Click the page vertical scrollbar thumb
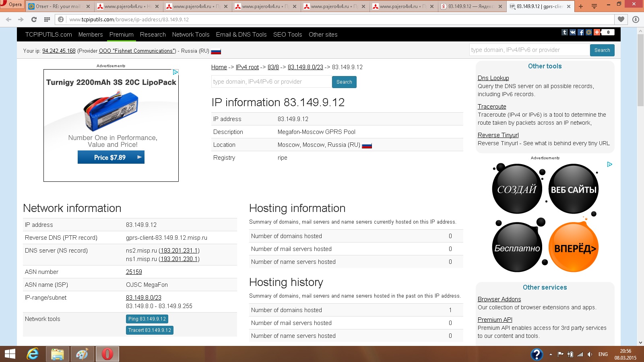The image size is (644, 362). [x=640, y=70]
